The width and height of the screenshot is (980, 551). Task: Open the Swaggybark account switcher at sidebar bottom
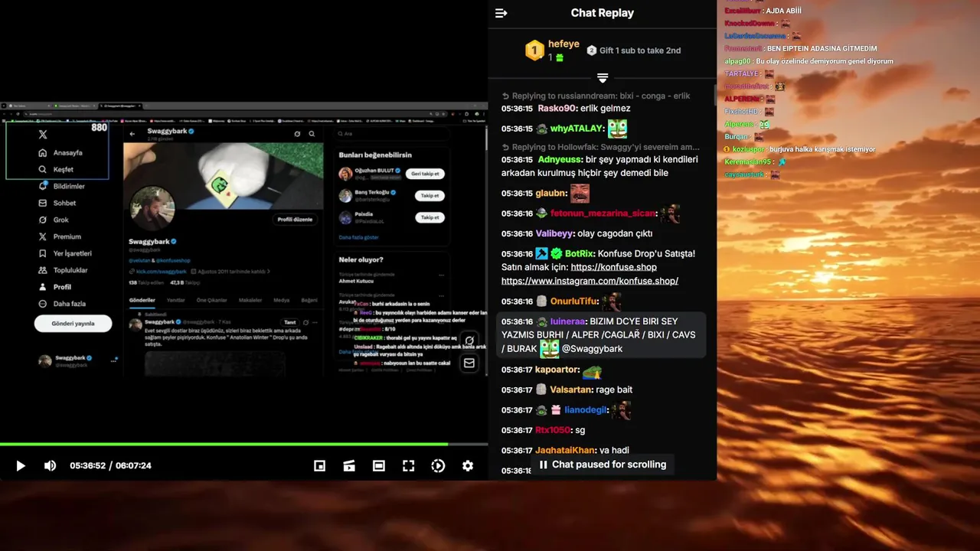[x=77, y=361]
